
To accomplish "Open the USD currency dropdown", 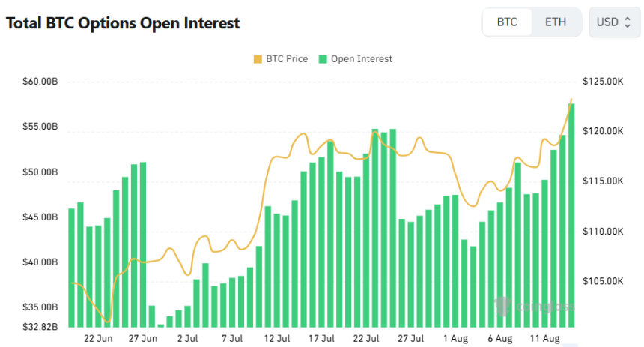I will coord(614,22).
